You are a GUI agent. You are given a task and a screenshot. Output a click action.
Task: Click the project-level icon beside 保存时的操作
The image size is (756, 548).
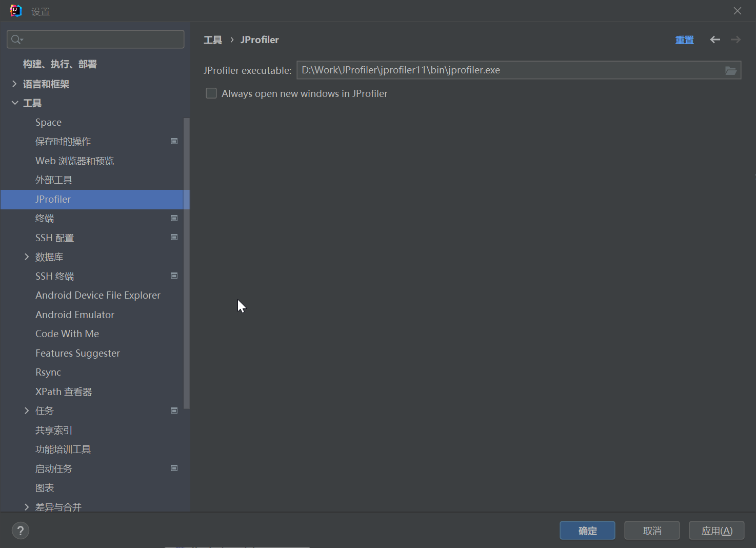click(x=174, y=141)
